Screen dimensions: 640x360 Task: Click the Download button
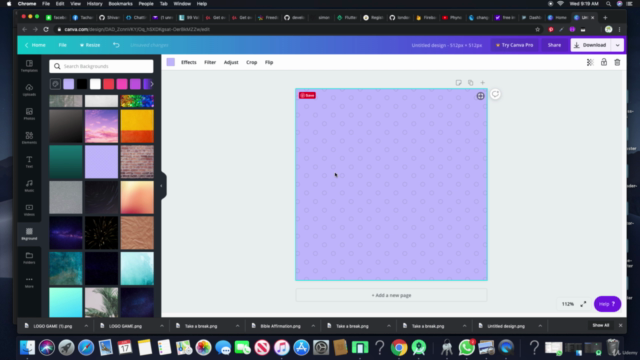(x=591, y=45)
